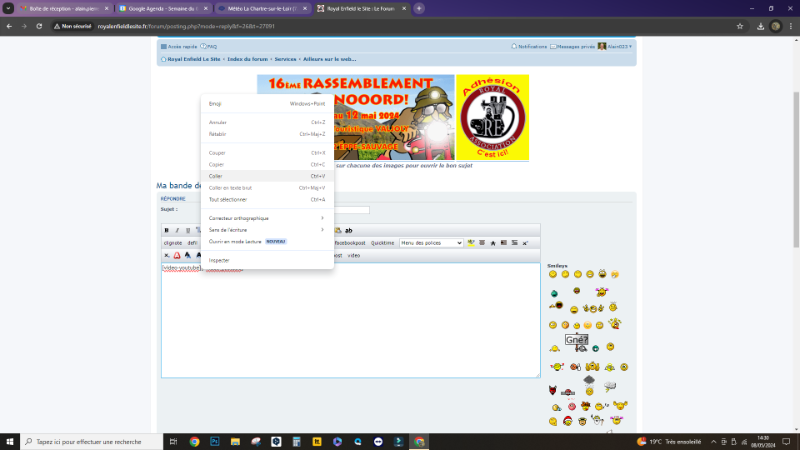Click the 'ab' editor toolbar button
The height and width of the screenshot is (450, 800).
[x=348, y=231]
